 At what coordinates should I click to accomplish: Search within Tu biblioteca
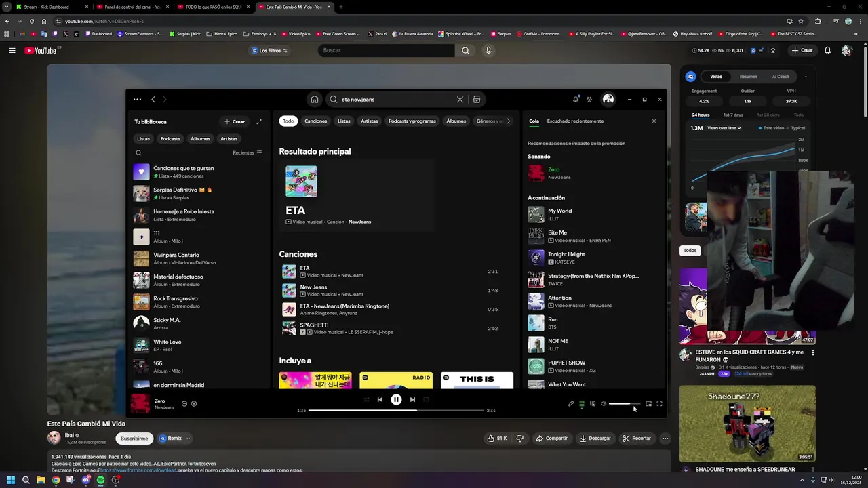138,152
